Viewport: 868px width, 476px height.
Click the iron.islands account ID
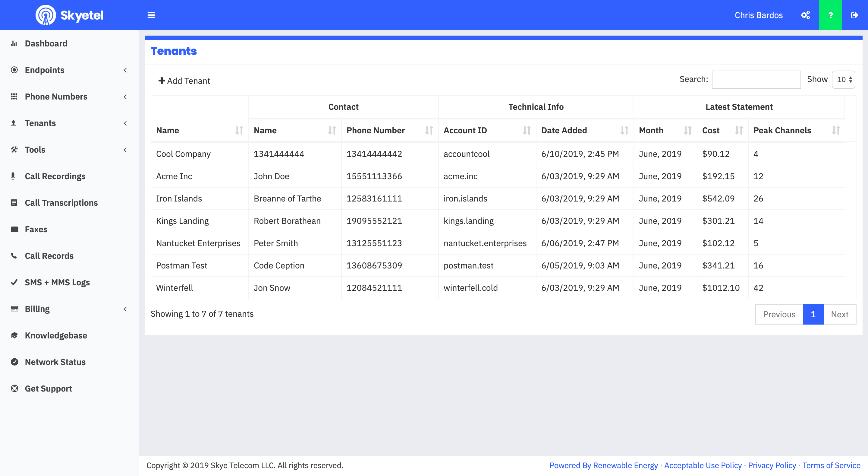click(x=465, y=198)
